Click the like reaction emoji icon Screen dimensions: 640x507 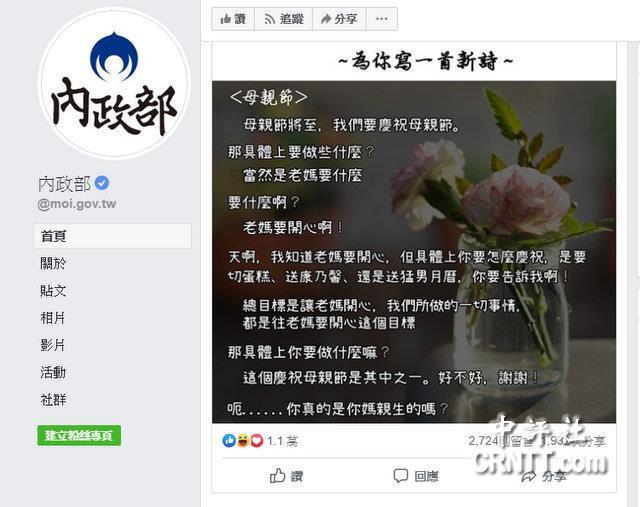click(229, 440)
